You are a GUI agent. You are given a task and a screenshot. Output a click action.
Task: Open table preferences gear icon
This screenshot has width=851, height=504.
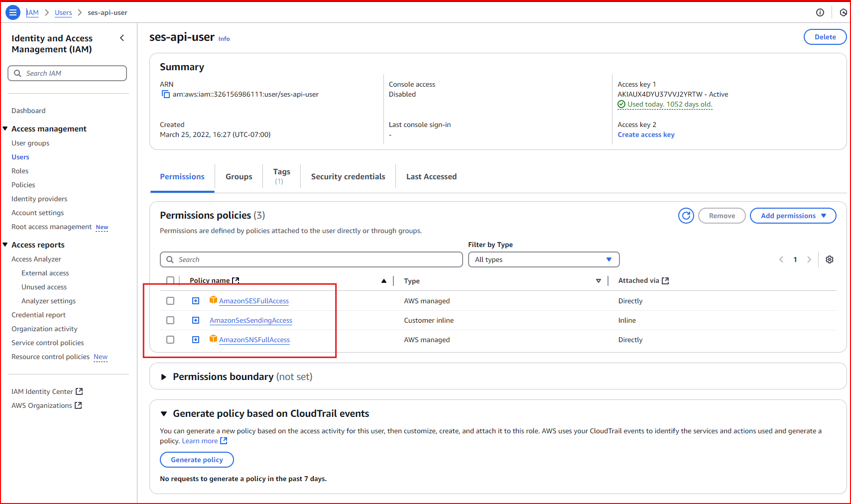click(x=830, y=259)
